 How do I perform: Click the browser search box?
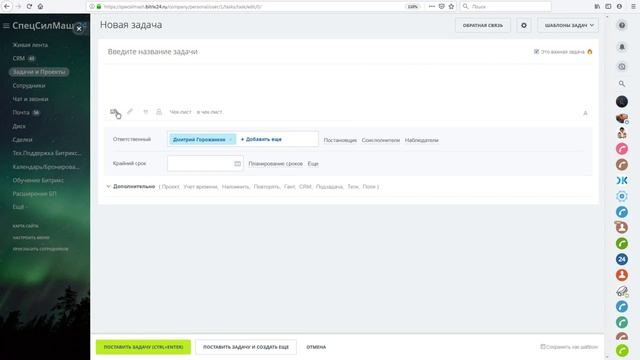(505, 7)
